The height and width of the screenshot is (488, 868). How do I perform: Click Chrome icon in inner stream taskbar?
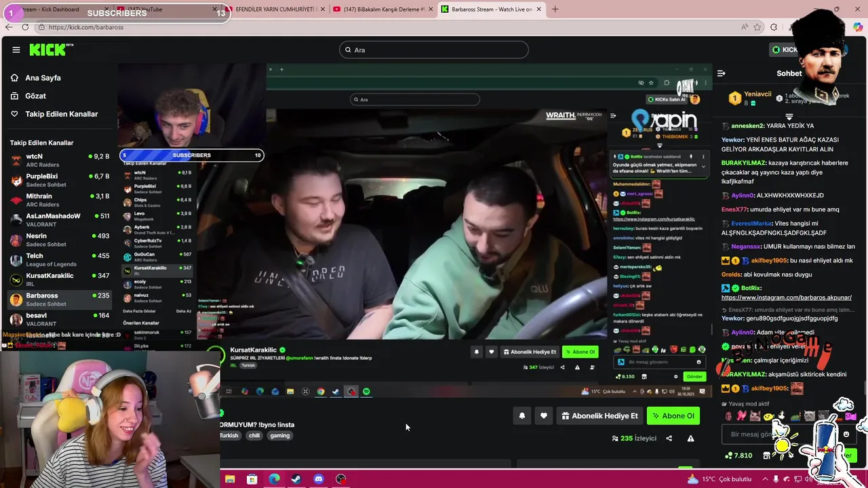(x=321, y=392)
